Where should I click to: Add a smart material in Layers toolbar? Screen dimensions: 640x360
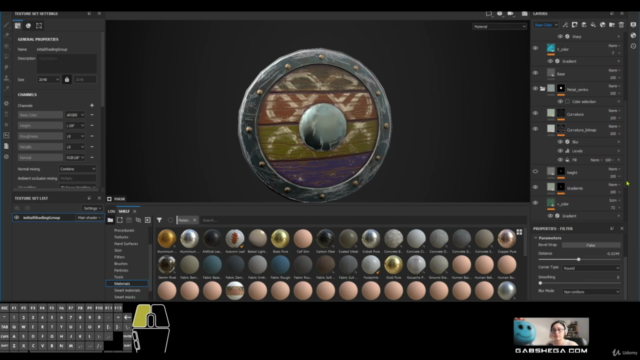coord(602,25)
